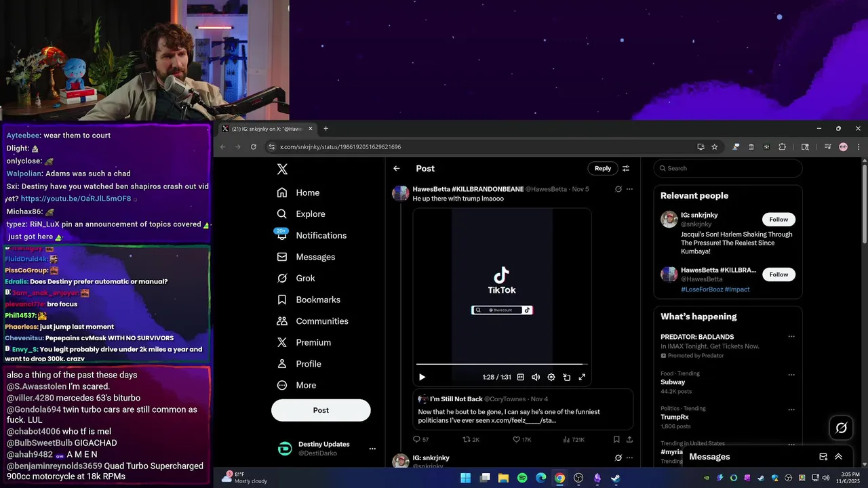Open options for TrumpRx trend
Screen dimensions: 868x488
pyautogui.click(x=791, y=409)
